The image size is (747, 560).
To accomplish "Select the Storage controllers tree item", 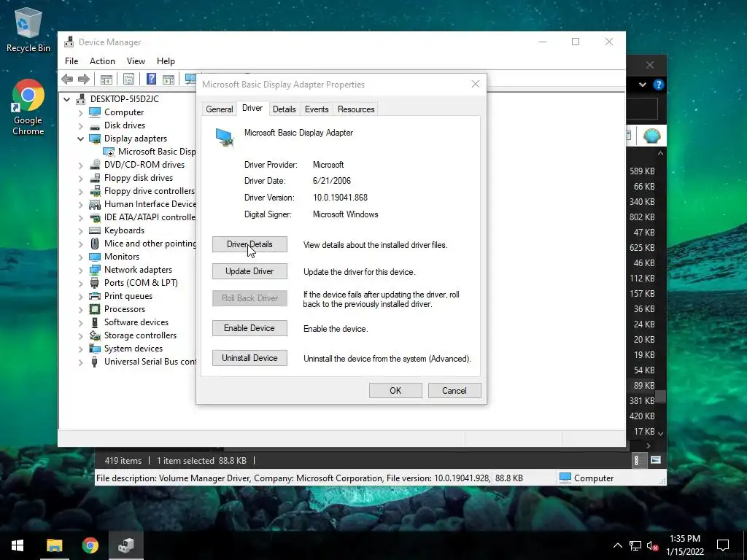I will pyautogui.click(x=141, y=335).
